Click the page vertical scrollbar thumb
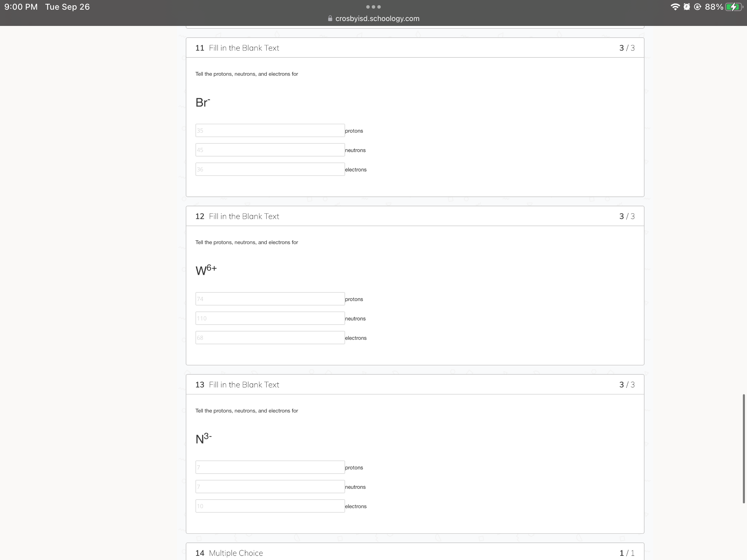The height and width of the screenshot is (560, 747). pyautogui.click(x=744, y=448)
